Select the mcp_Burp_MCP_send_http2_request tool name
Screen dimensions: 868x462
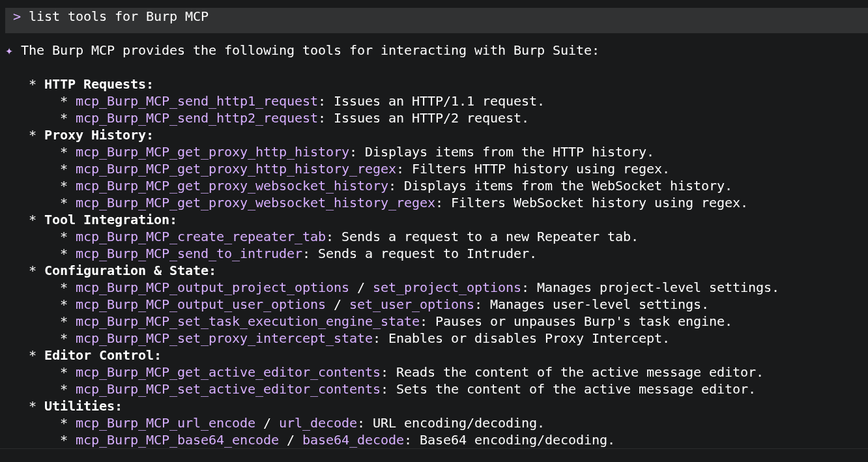[x=197, y=119]
